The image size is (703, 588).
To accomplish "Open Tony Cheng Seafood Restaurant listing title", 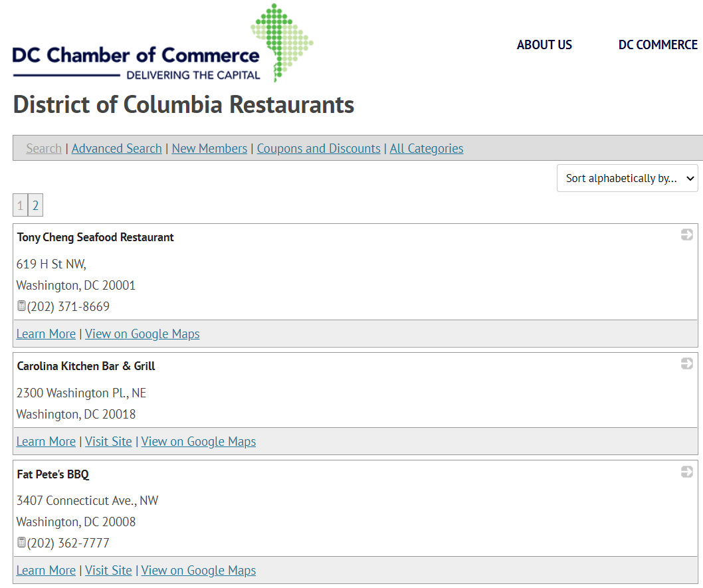I will coord(96,237).
